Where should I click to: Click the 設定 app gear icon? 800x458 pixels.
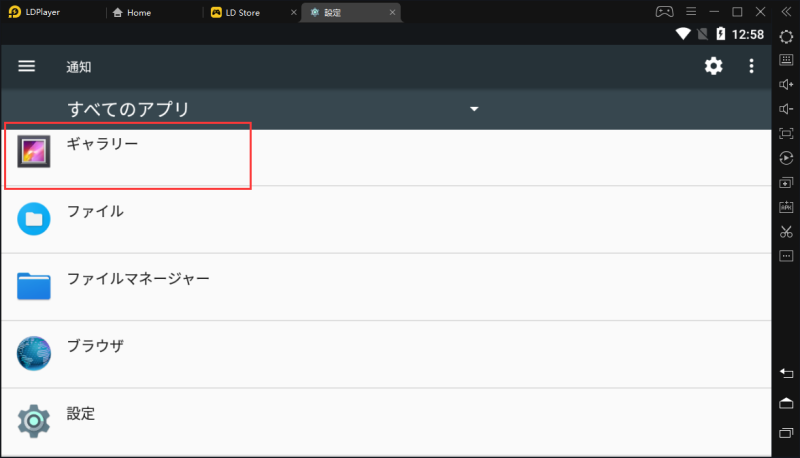34,421
